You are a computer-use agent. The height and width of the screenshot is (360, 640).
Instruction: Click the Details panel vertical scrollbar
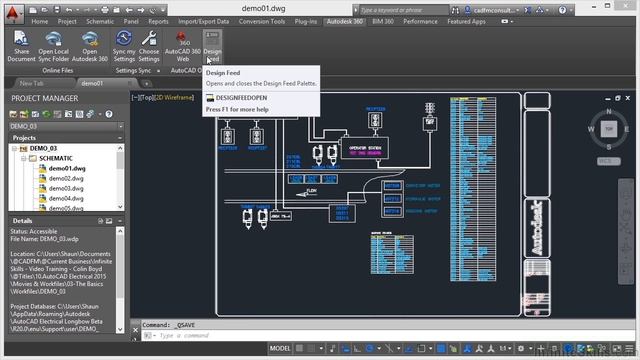click(120, 280)
